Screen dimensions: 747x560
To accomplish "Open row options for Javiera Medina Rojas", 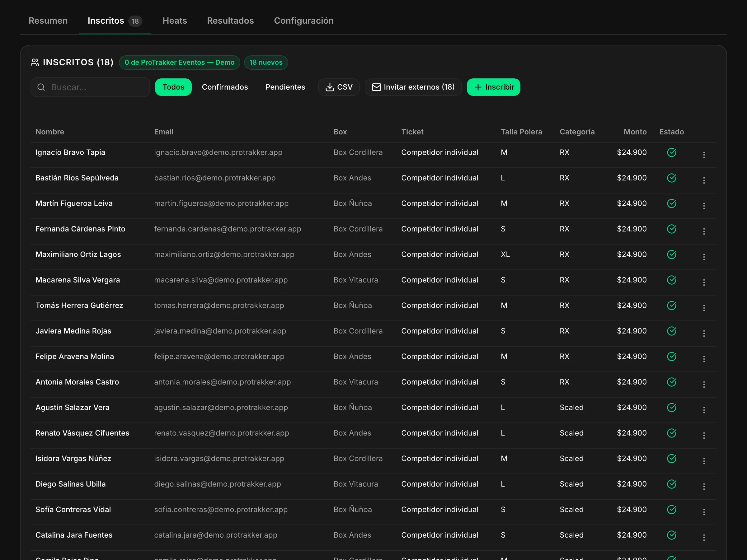I will 704,334.
